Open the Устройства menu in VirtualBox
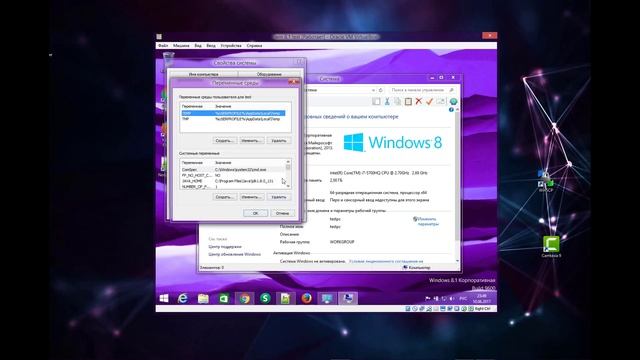This screenshot has width=640, height=360. 231,46
